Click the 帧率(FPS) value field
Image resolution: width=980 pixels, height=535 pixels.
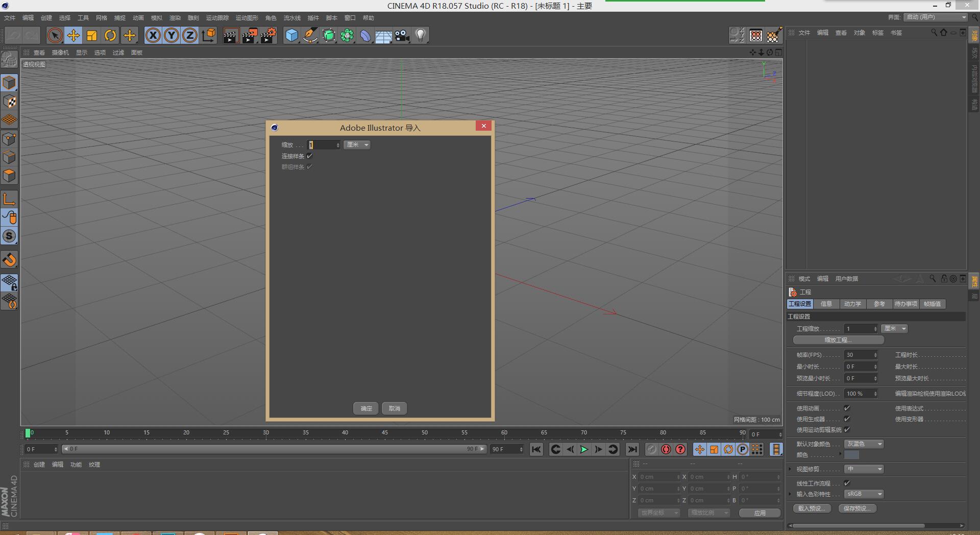(x=861, y=355)
